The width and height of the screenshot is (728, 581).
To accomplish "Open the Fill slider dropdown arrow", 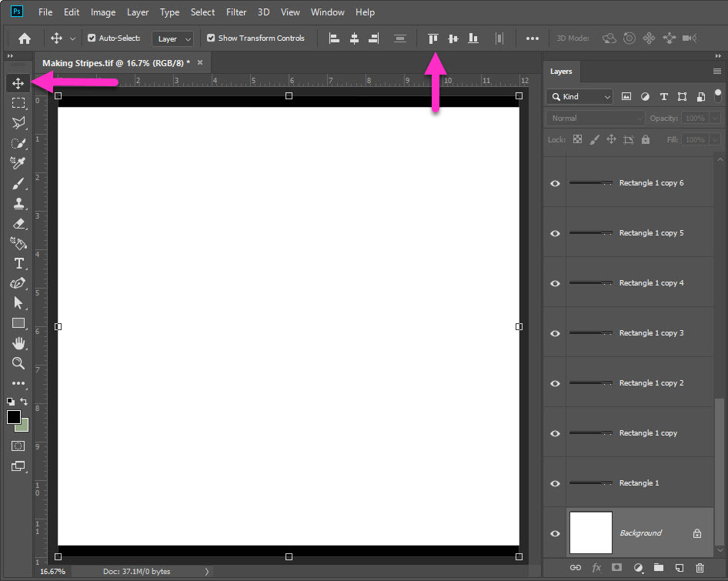I will [716, 140].
